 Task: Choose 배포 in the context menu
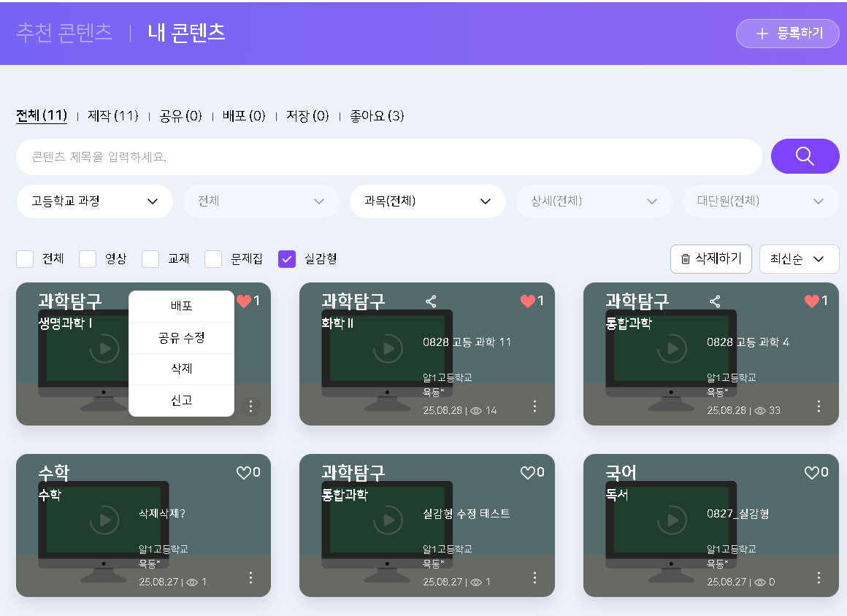(181, 306)
